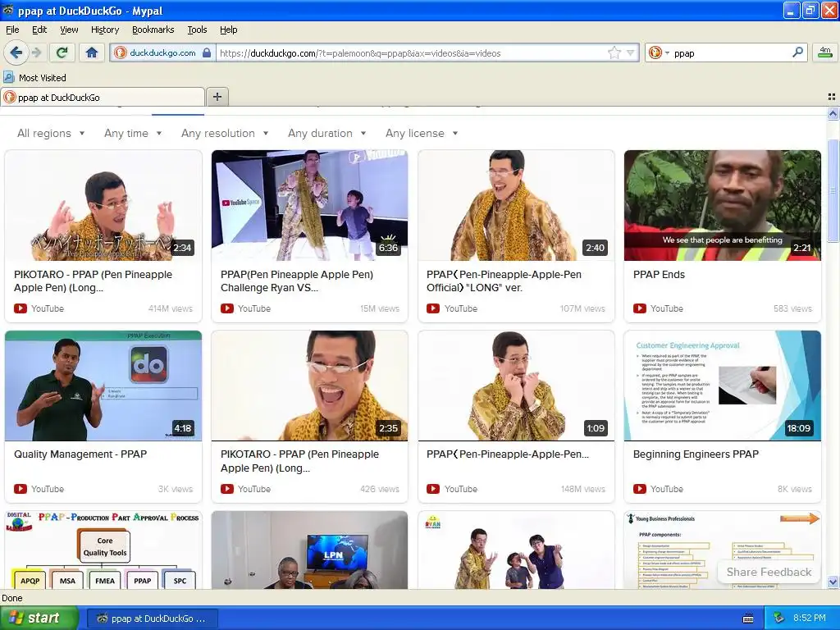This screenshot has height=630, width=840.
Task: Click YouTube icon under 107M views video
Action: point(433,308)
